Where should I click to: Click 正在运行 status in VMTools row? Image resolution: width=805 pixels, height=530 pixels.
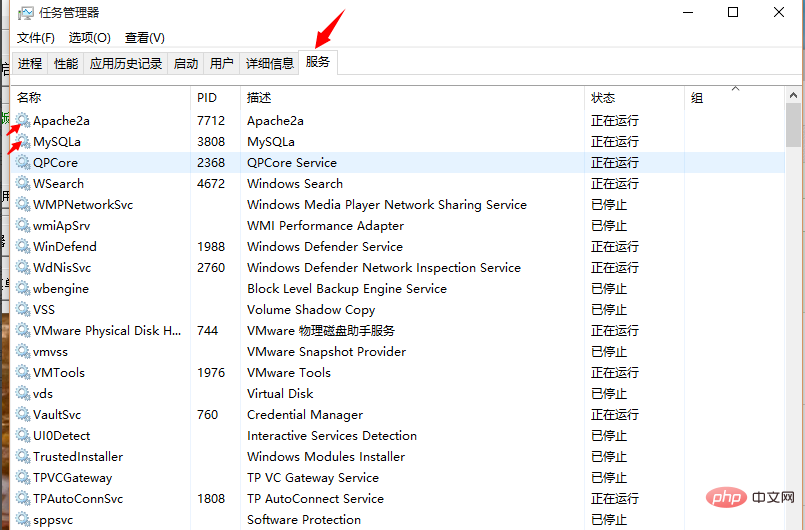(x=615, y=373)
